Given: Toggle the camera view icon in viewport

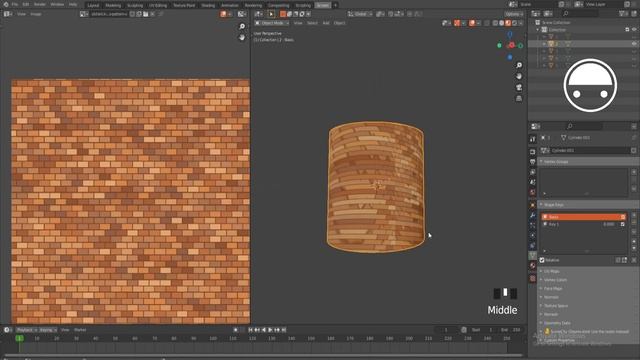Looking at the screenshot, I should tap(519, 87).
